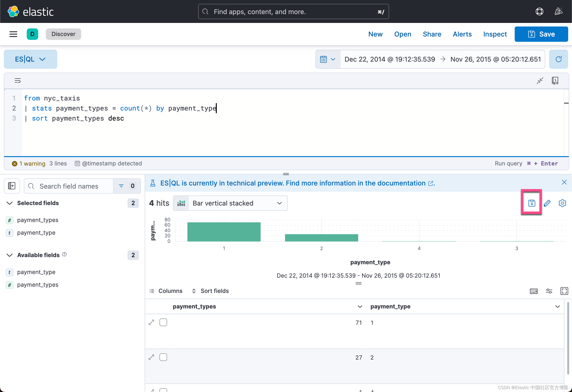The width and height of the screenshot is (572, 392).
Task: Check the first row's selection checkbox
Action: coord(163,322)
